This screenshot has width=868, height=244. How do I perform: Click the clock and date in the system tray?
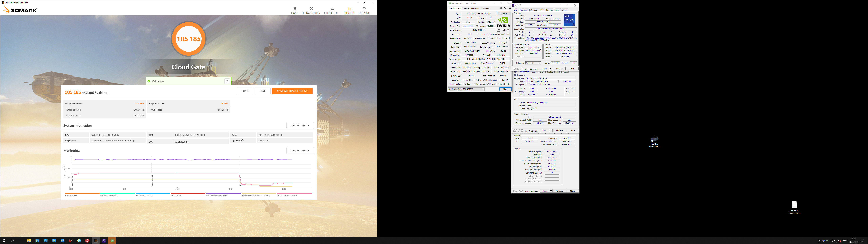coord(853,241)
